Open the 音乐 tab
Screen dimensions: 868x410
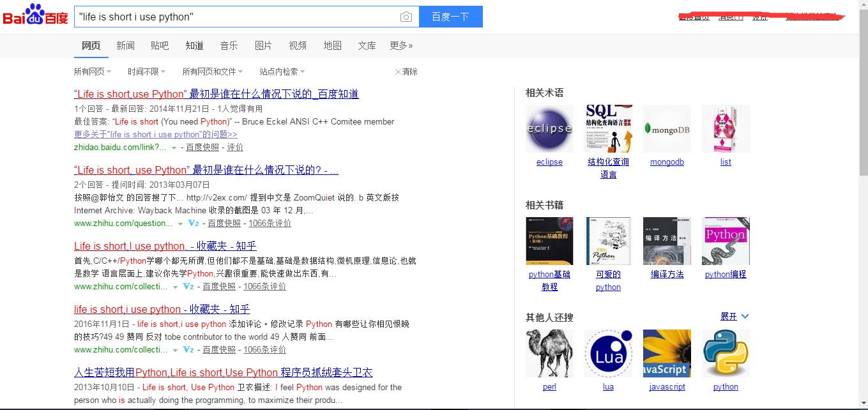tap(229, 45)
